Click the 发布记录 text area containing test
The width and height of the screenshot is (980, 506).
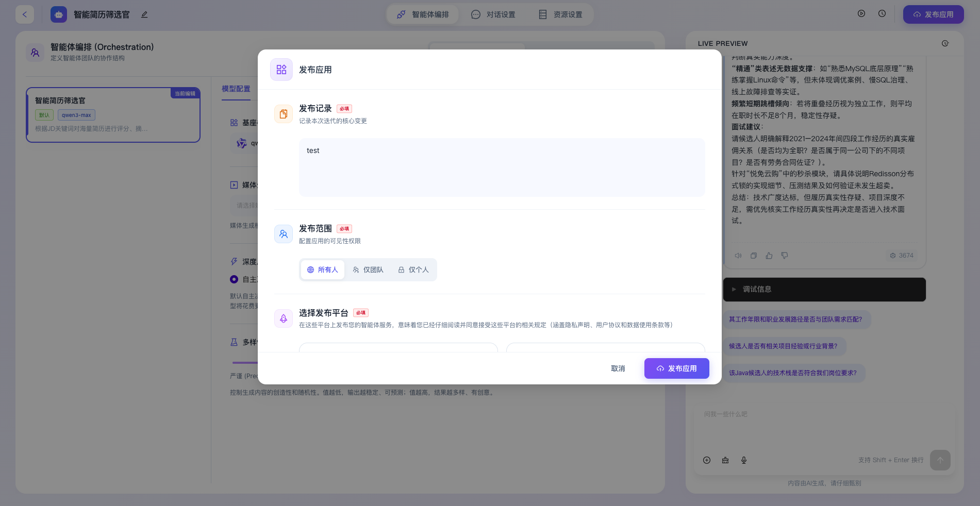coord(502,167)
